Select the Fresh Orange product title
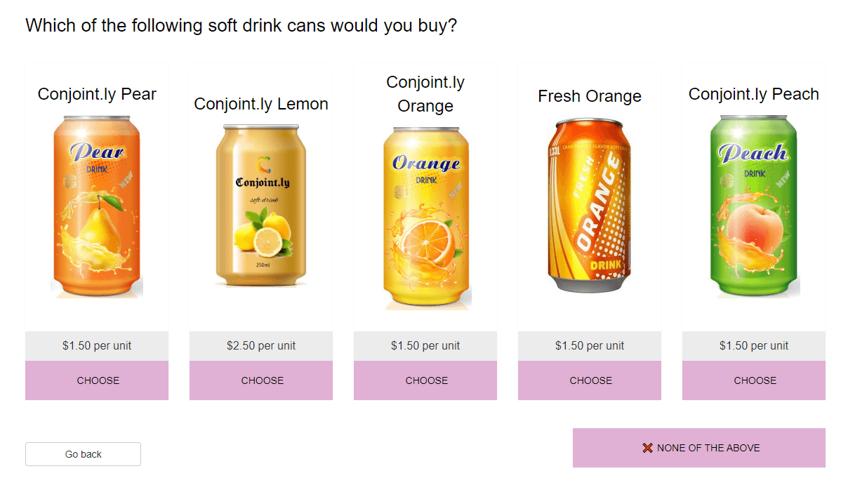 590,96
